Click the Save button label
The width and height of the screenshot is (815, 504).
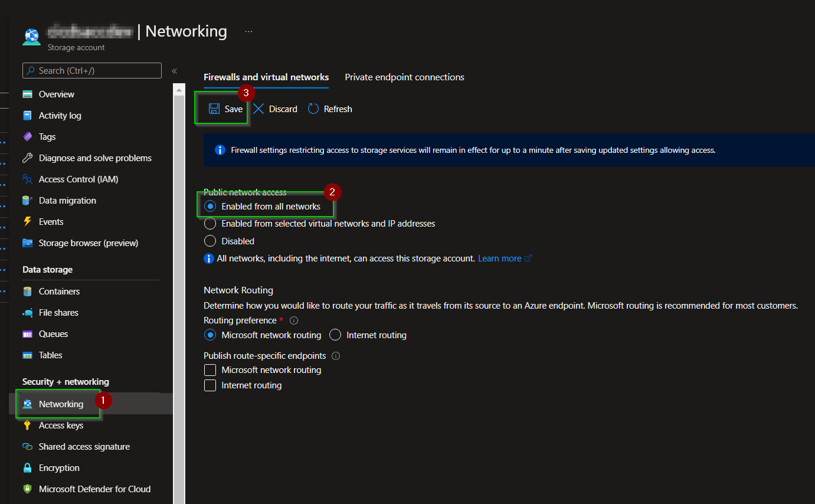[x=234, y=109]
